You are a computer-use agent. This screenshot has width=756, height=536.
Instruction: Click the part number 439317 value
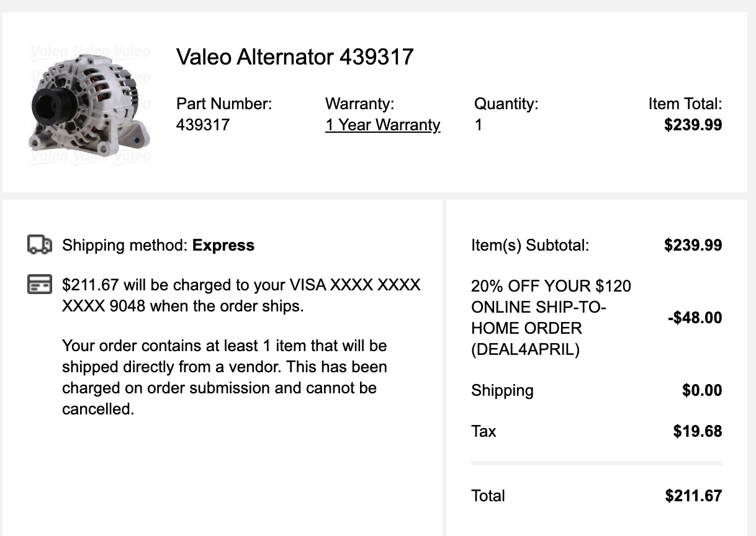point(203,125)
